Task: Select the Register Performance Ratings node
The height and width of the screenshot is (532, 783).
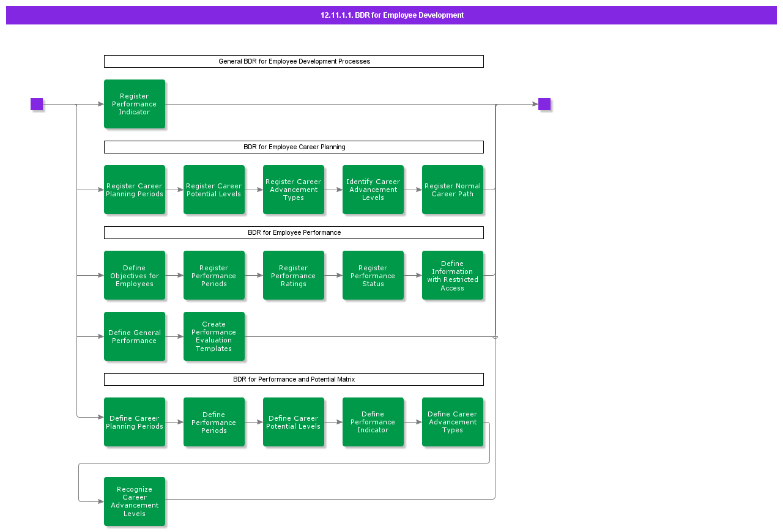Action: click(x=294, y=275)
